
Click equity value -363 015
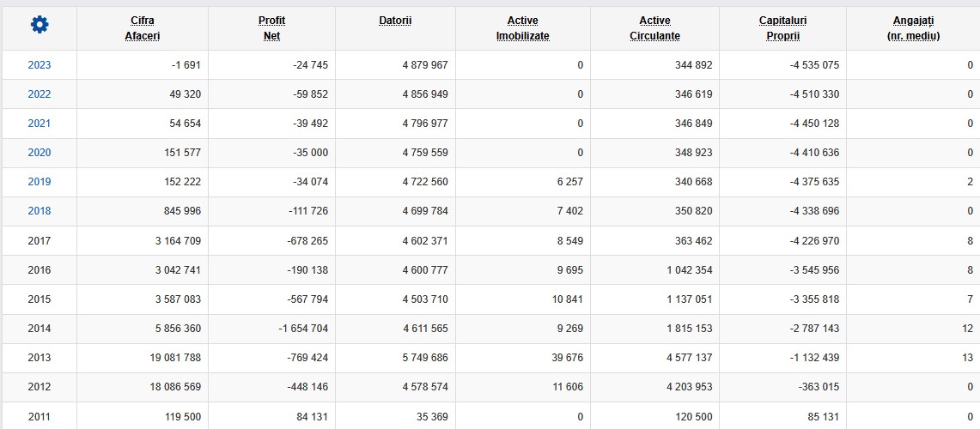click(819, 387)
